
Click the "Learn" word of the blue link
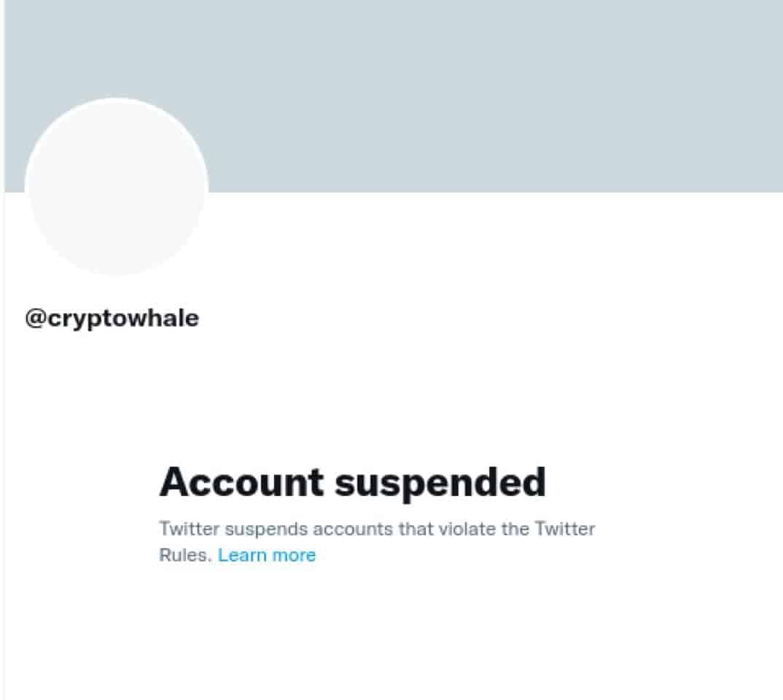click(x=242, y=556)
